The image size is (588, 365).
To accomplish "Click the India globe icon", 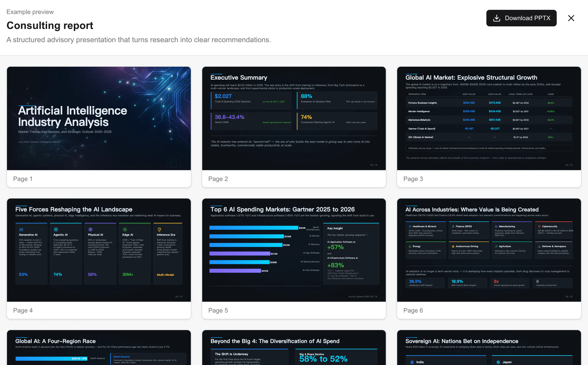I will pyautogui.click(x=412, y=362).
